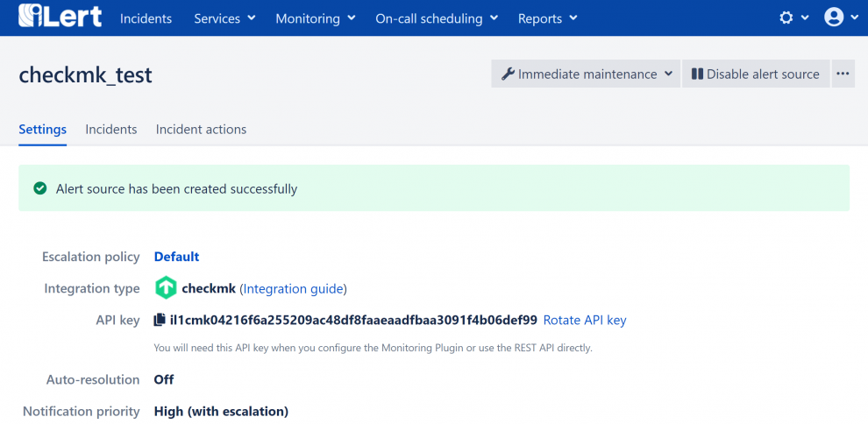Switch to the Incident actions tab

[x=201, y=130]
